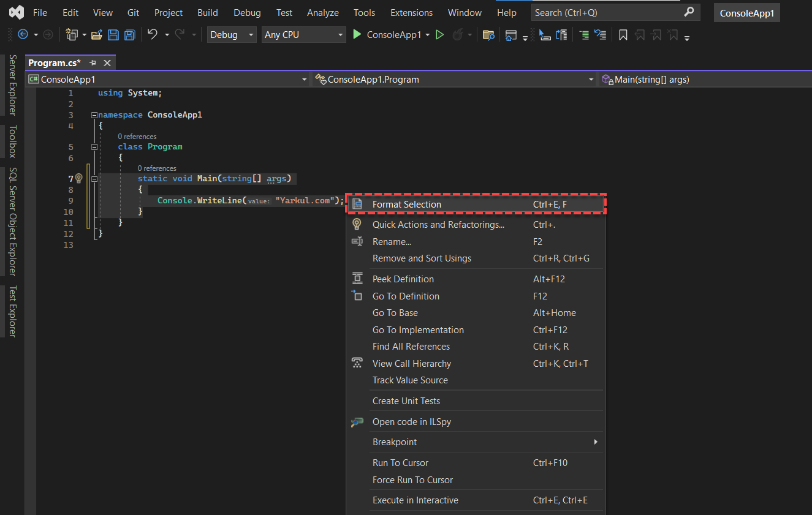The image size is (812, 515).
Task: Click the bookmark icon in toolbar
Action: [x=623, y=35]
